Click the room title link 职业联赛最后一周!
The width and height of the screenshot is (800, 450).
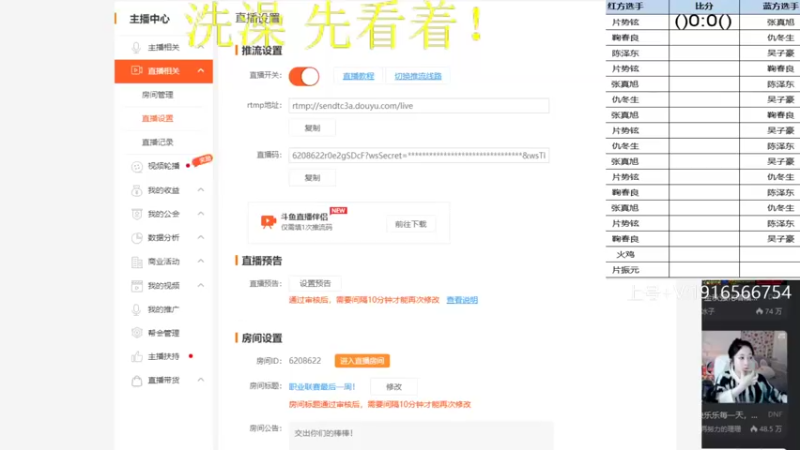point(322,387)
